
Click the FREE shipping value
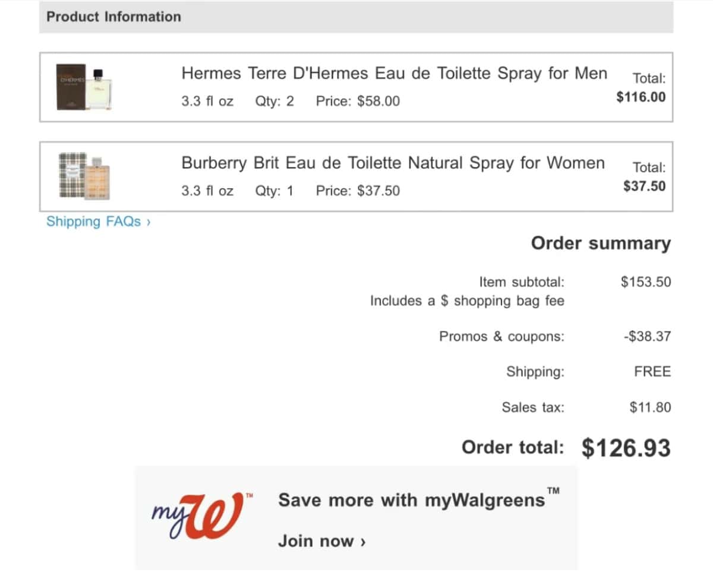(x=652, y=372)
